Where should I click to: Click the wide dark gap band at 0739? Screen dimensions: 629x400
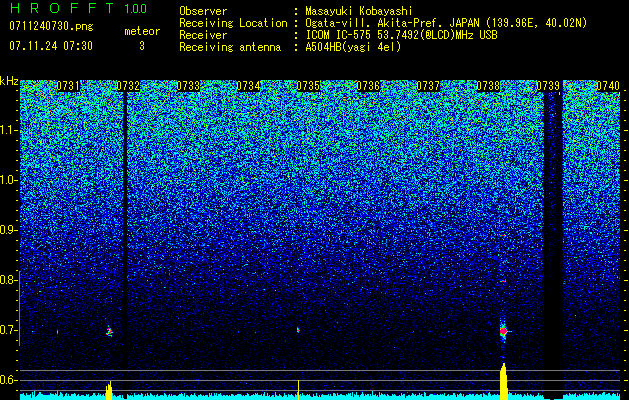[553, 246]
